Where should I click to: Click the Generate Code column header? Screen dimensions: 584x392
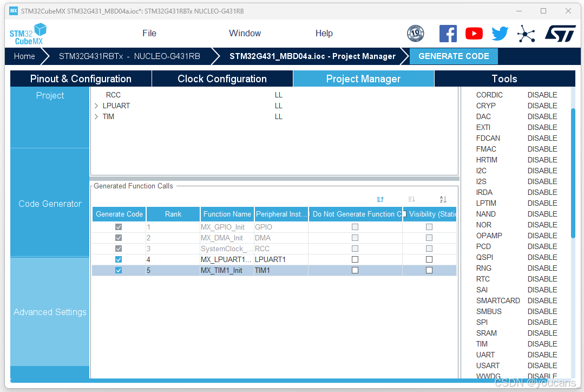(x=119, y=214)
